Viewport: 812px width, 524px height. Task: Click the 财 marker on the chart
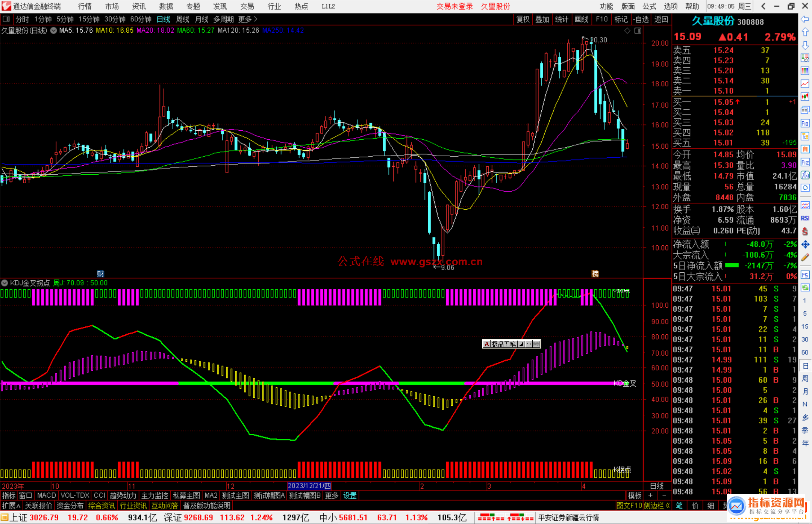[100, 274]
